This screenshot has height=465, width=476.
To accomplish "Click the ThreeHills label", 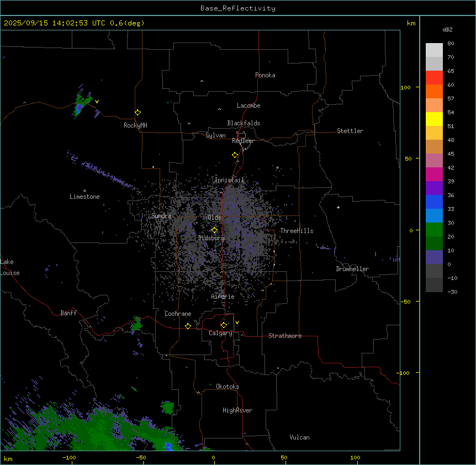I will (297, 231).
